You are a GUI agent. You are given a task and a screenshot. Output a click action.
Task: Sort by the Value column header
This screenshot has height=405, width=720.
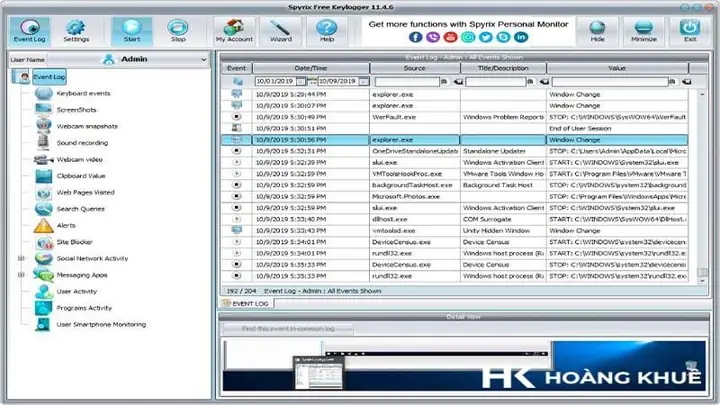click(x=617, y=68)
